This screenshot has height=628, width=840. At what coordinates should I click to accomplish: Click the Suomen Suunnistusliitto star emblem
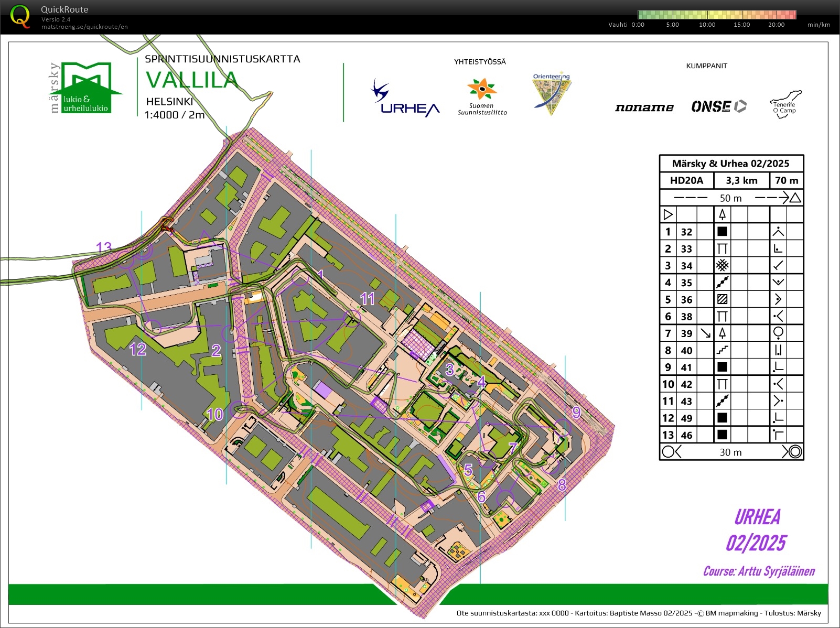482,90
